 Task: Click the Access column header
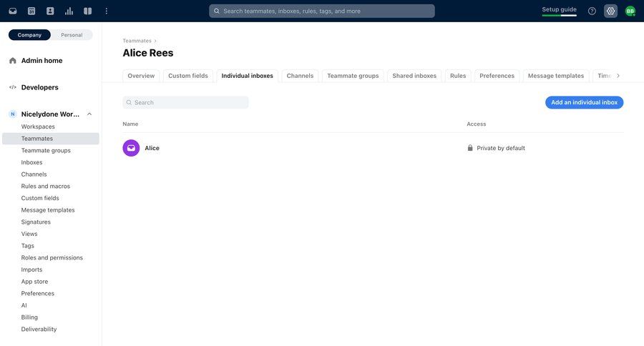click(x=476, y=124)
